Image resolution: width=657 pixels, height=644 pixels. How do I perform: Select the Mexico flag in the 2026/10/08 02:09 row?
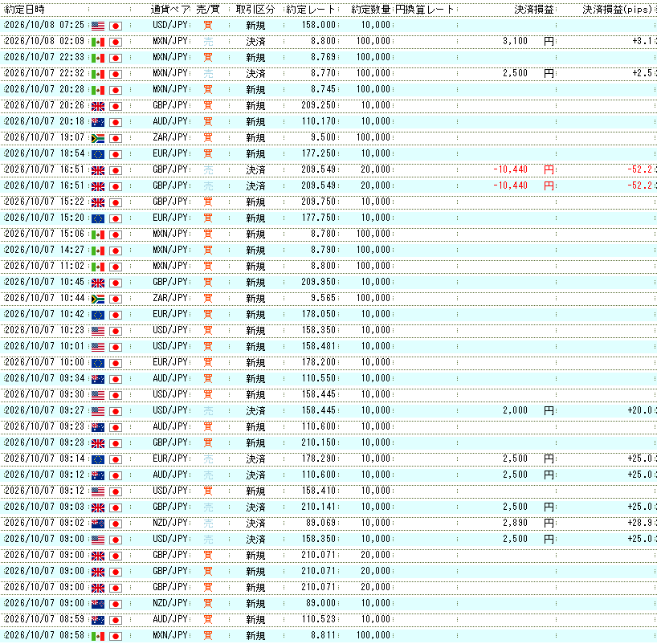coord(98,42)
